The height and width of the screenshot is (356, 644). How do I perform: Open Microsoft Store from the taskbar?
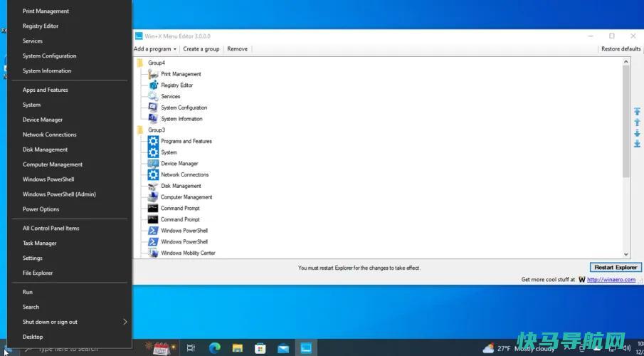click(x=260, y=348)
